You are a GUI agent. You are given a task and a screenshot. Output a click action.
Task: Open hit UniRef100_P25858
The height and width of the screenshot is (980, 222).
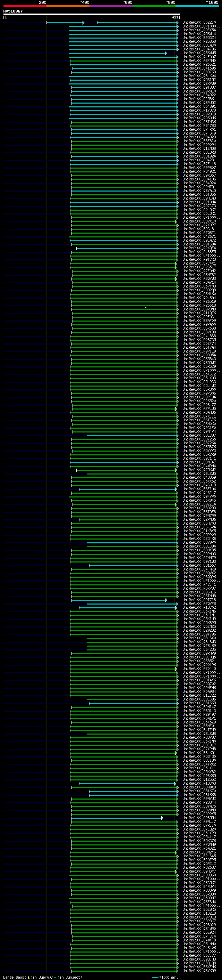(199, 41)
